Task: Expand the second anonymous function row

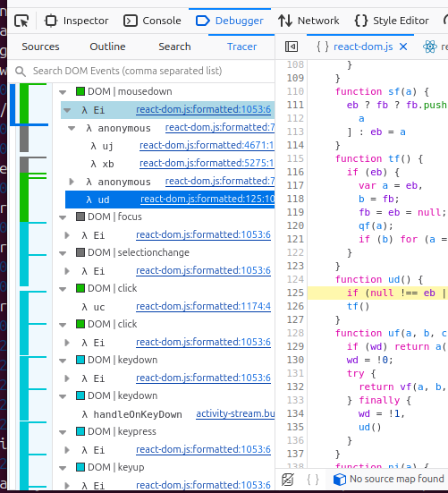Action: coord(72,182)
